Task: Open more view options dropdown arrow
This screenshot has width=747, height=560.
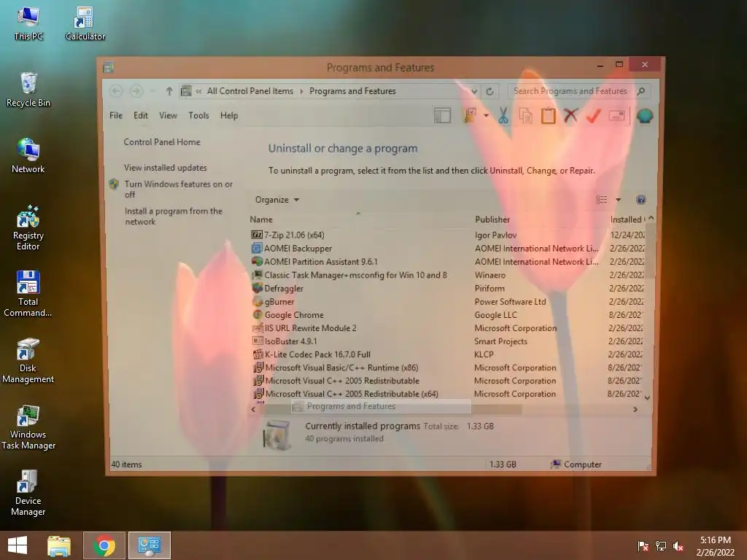Action: [x=618, y=200]
